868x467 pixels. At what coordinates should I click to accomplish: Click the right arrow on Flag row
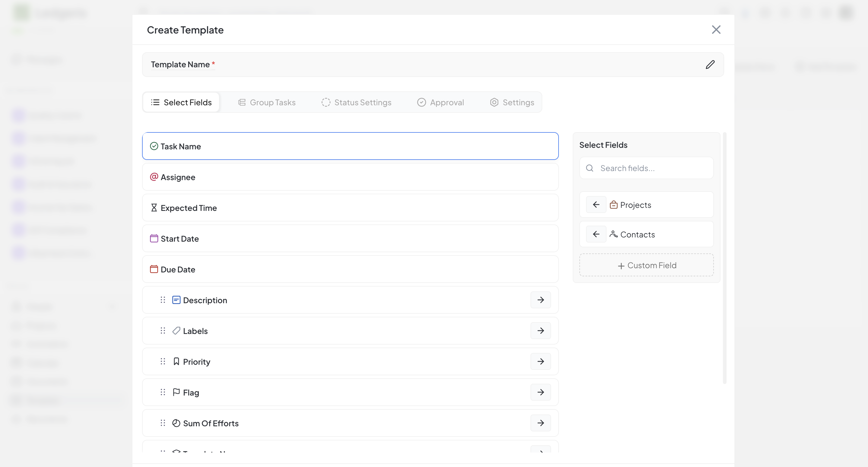[540, 392]
